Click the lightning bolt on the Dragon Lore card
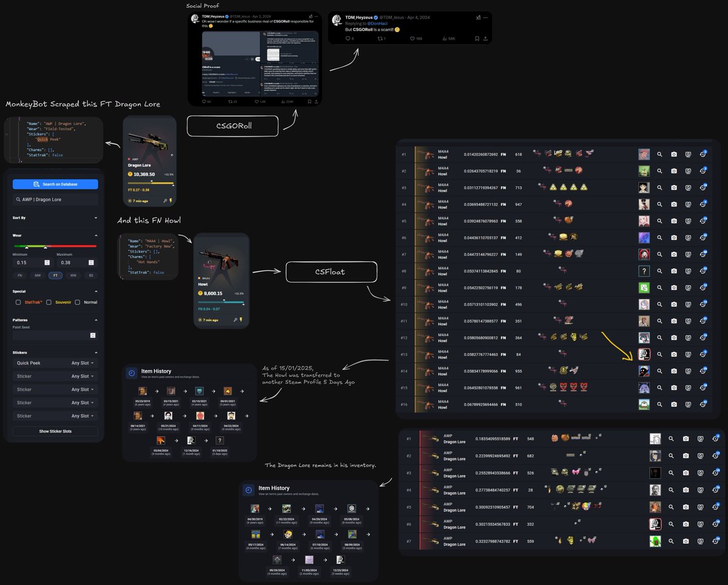 pos(171,200)
